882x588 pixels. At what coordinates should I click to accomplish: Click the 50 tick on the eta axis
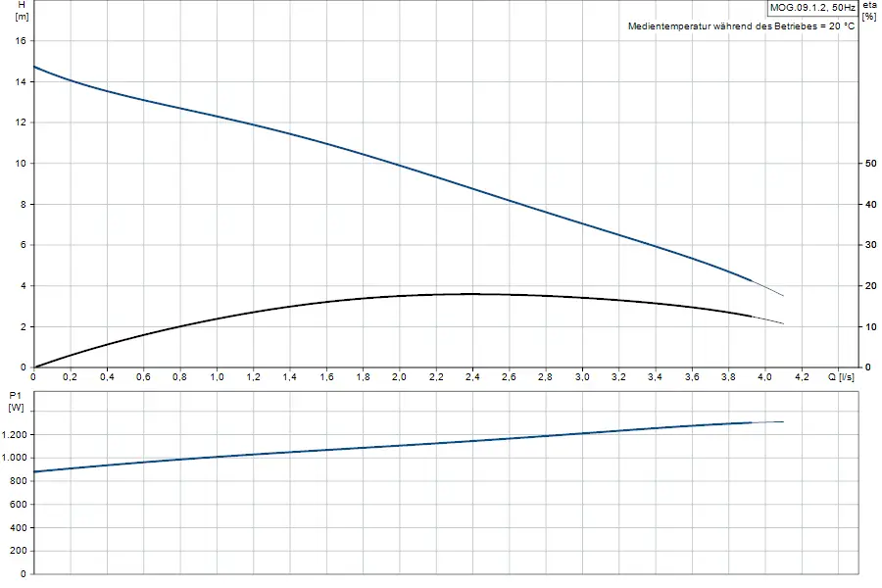pyautogui.click(x=871, y=164)
